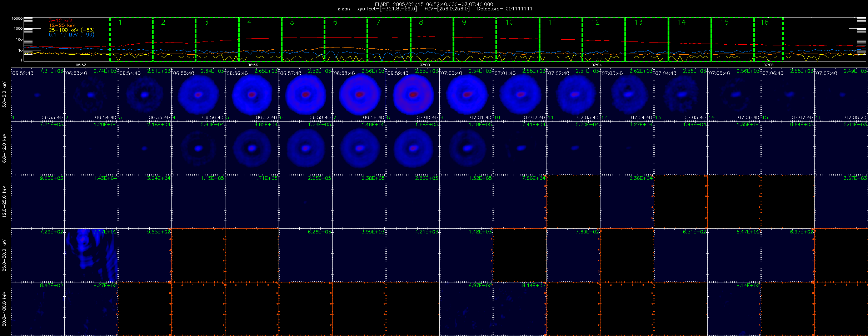
Task: Select interval 4 label in the lightcurve plot
Action: [249, 22]
